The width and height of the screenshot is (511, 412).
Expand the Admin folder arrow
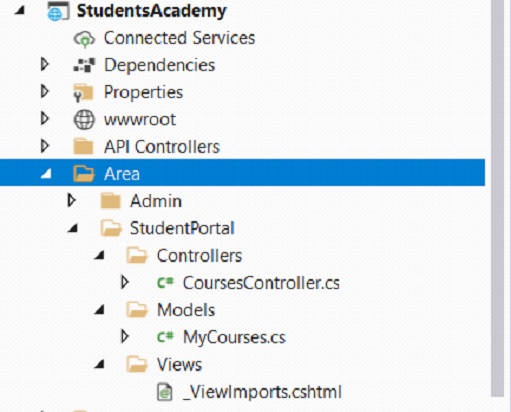click(71, 200)
